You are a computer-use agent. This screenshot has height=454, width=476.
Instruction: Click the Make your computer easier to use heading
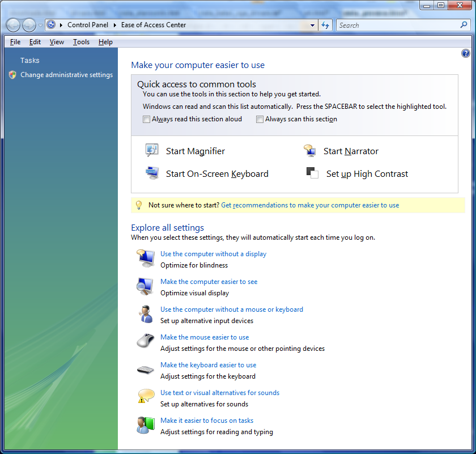[198, 65]
